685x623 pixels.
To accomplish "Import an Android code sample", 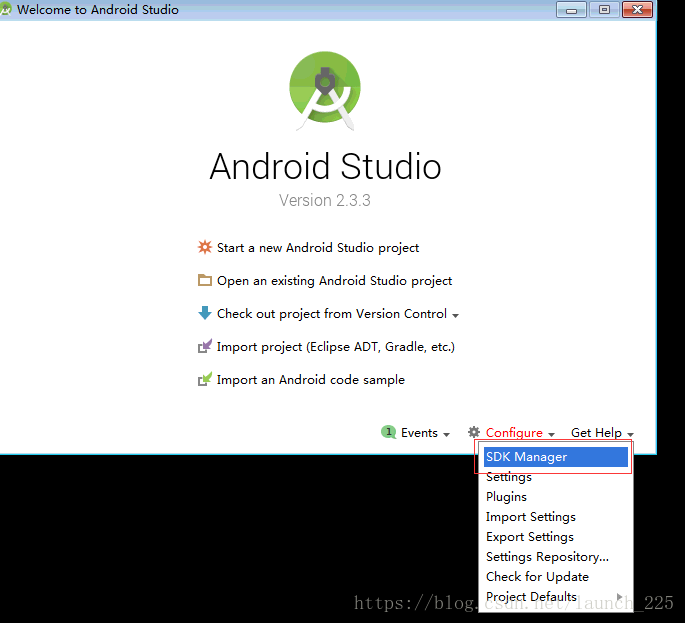I will point(311,380).
